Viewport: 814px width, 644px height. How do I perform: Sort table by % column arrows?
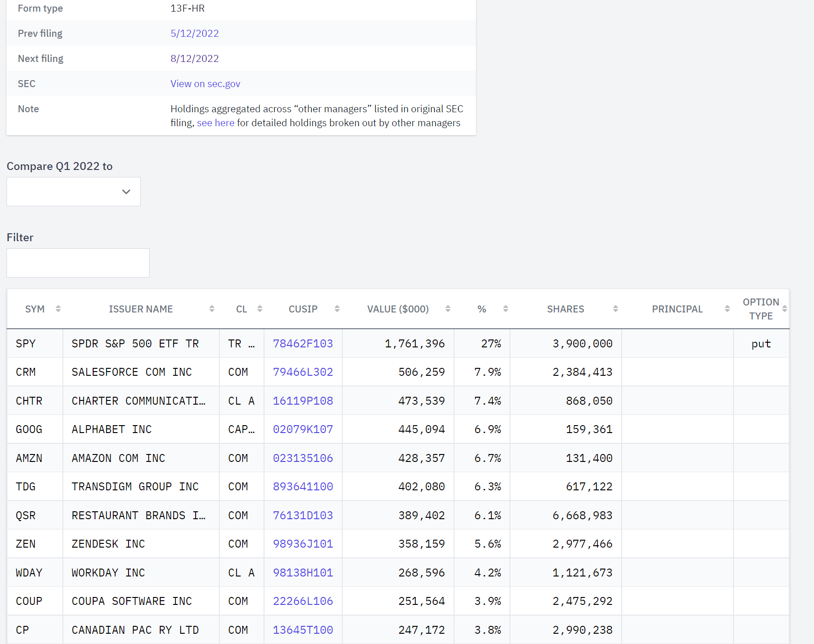[506, 309]
